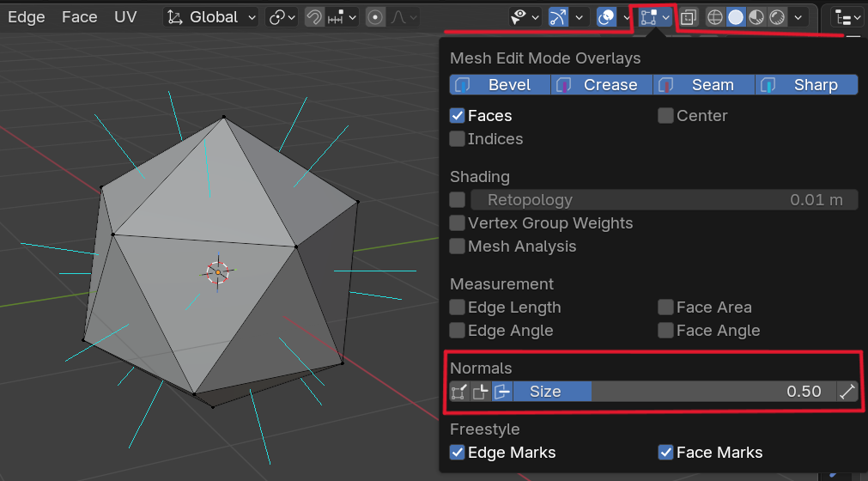
Task: Open the pivot point dropdown
Action: 282,17
